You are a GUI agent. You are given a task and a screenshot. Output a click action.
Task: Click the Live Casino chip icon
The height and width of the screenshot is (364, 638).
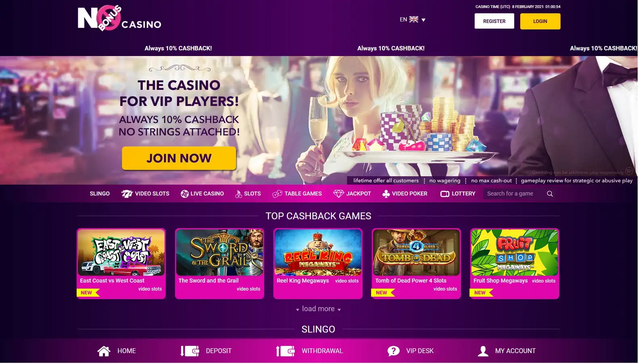click(x=184, y=194)
